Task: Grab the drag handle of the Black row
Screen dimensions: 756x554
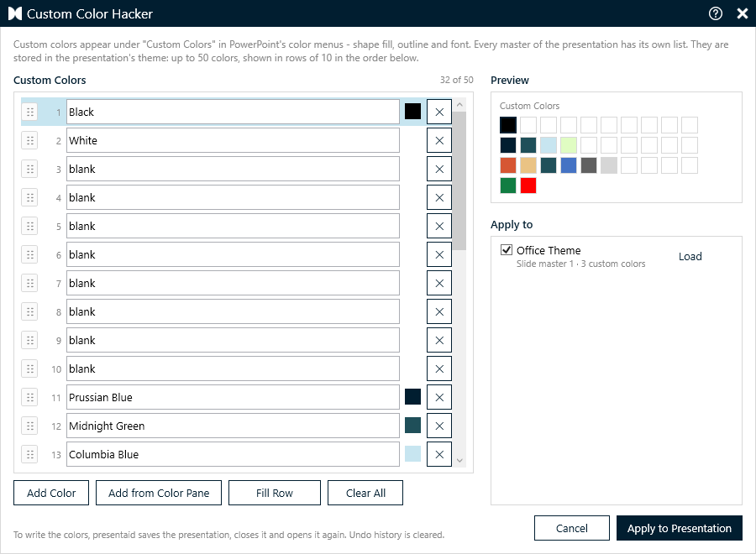Action: pos(30,112)
